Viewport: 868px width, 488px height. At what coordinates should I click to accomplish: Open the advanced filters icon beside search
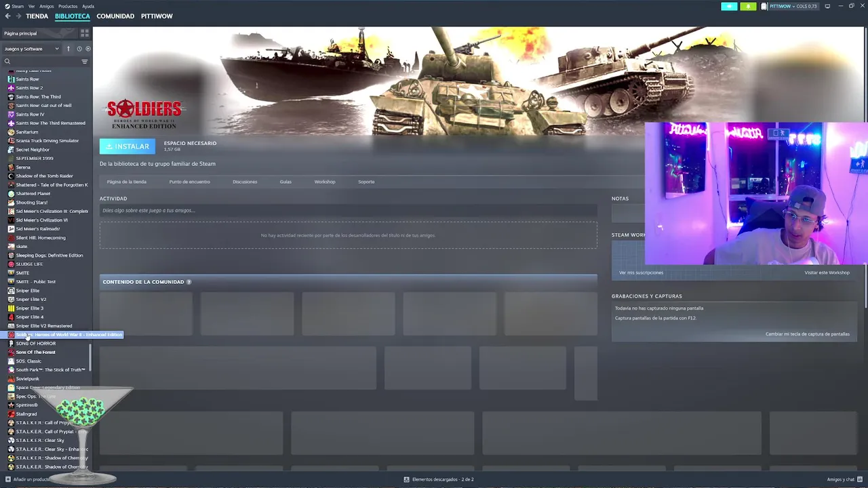tap(85, 62)
